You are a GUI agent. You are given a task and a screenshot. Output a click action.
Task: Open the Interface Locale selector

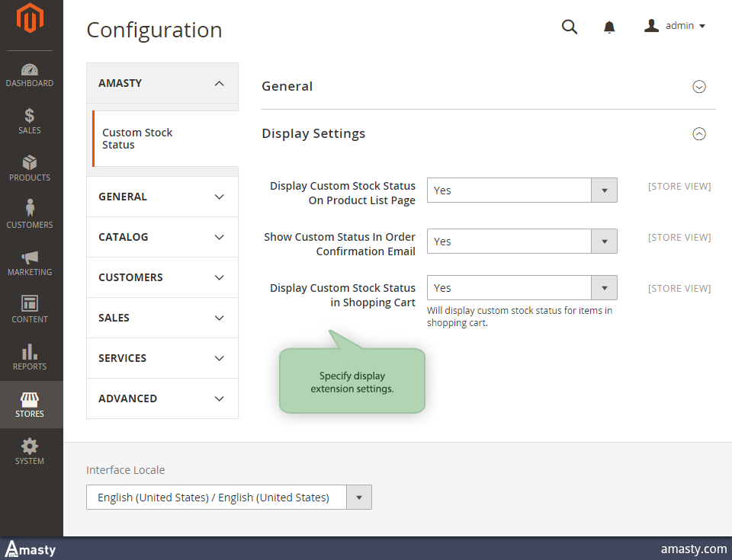[x=229, y=498]
